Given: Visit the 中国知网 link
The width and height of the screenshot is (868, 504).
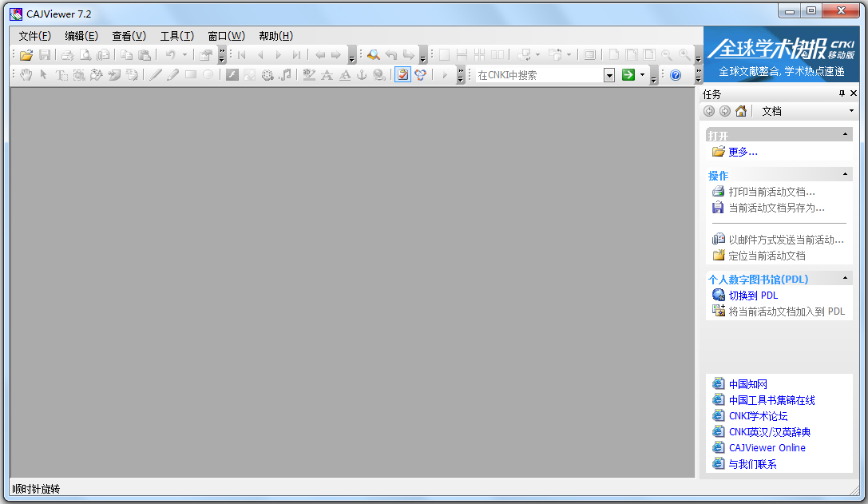Looking at the screenshot, I should tap(749, 383).
